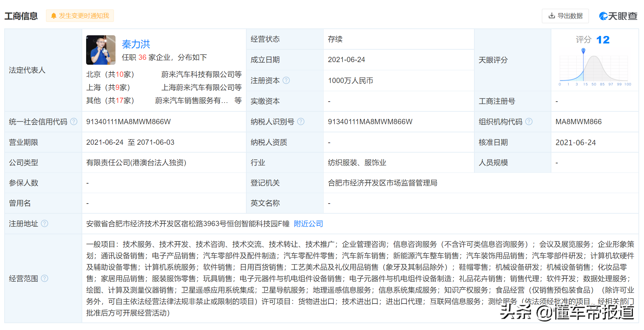Select registered address 安徽省合肥市经济技术开发区 text
Viewport: 644px width, 330px height.
point(188,224)
